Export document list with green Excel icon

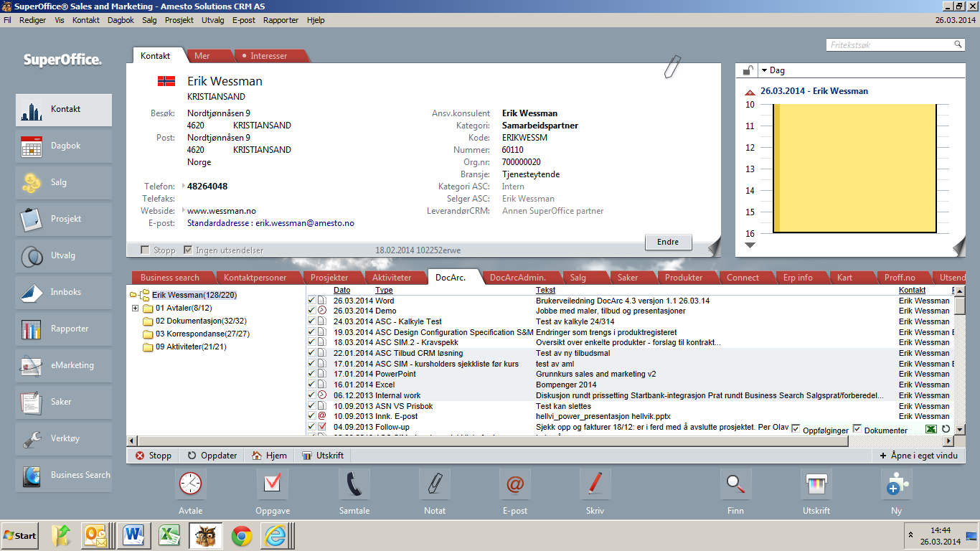931,429
